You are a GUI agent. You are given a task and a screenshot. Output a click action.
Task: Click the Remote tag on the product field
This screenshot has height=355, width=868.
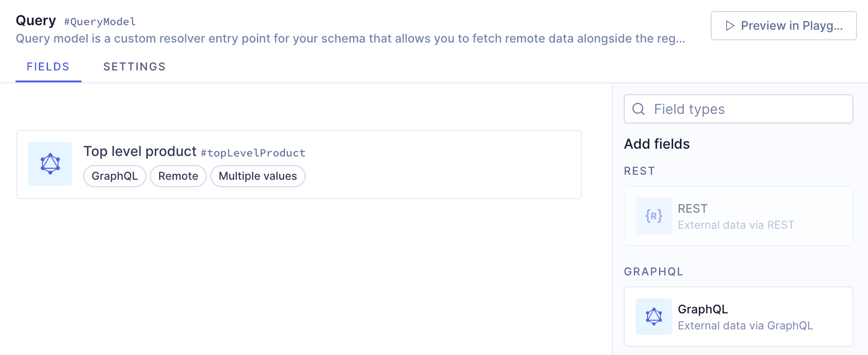pos(178,176)
